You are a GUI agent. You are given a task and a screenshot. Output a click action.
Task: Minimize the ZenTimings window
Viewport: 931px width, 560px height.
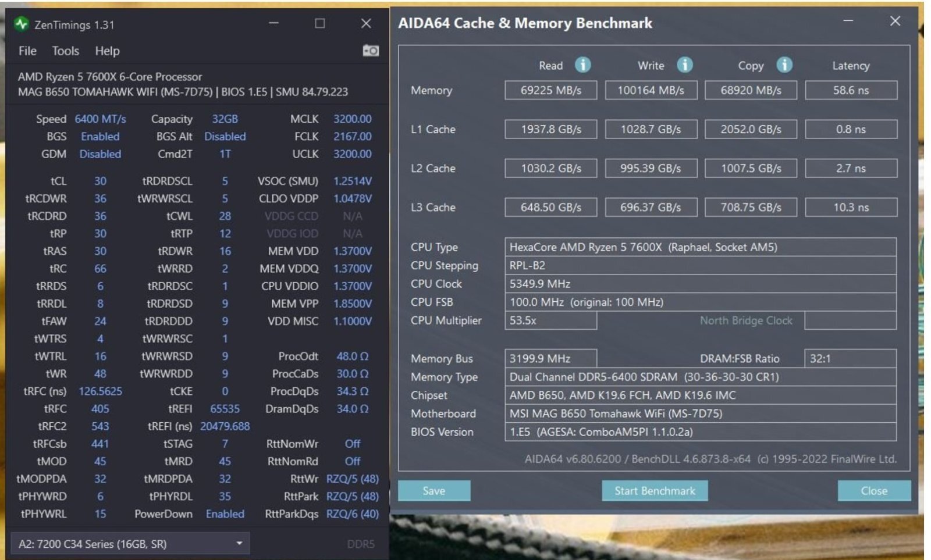pos(273,23)
